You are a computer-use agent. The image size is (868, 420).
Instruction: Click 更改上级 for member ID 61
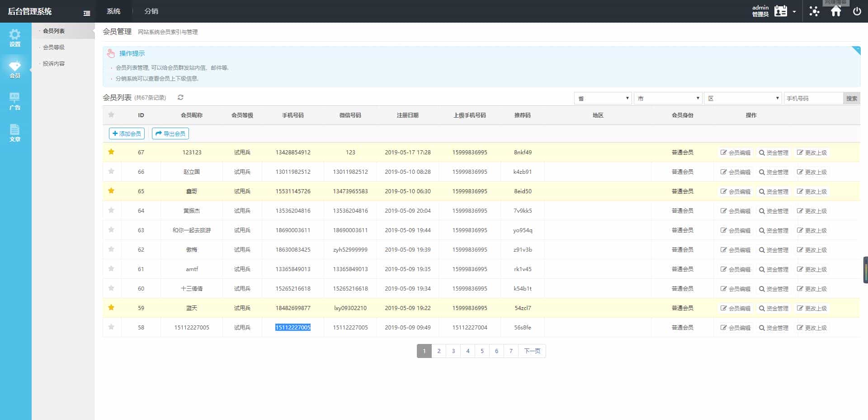[812, 269]
